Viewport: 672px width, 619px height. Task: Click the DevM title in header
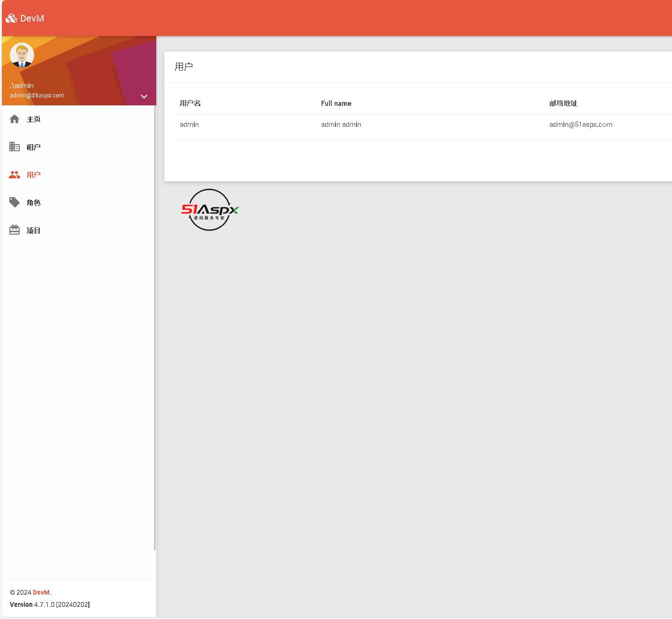[x=32, y=18]
